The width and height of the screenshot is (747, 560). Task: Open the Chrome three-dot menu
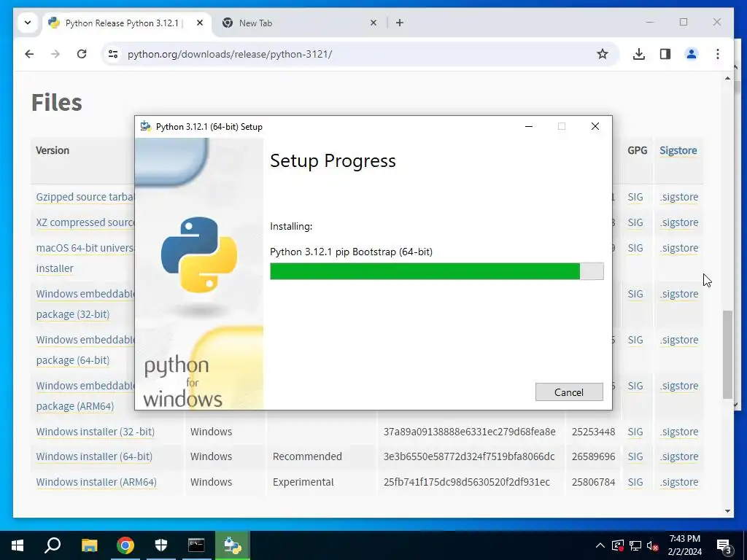click(718, 54)
